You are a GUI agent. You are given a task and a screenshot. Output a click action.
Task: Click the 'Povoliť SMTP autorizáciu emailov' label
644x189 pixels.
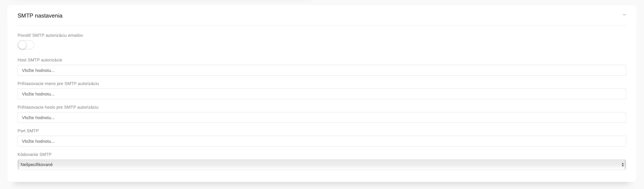pos(50,35)
